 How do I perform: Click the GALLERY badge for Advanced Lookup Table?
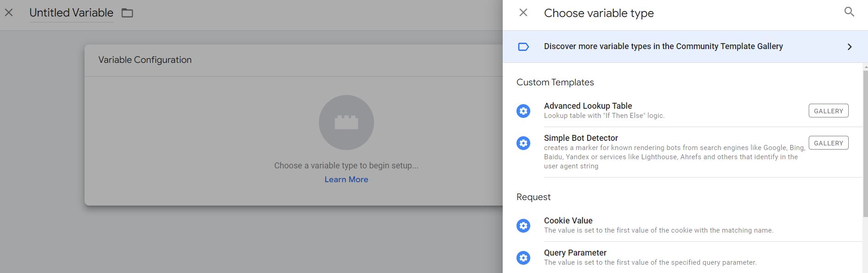(x=828, y=111)
